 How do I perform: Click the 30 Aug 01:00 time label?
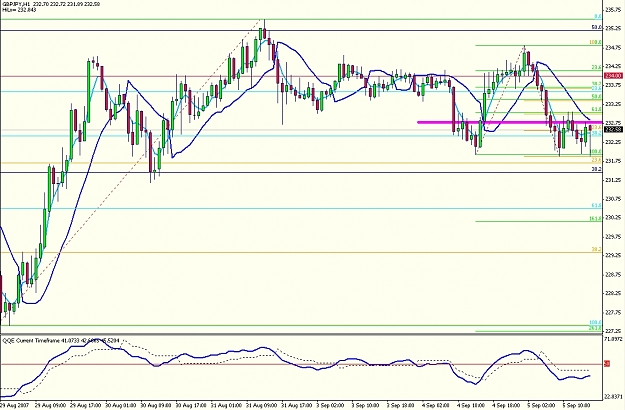(x=121, y=405)
